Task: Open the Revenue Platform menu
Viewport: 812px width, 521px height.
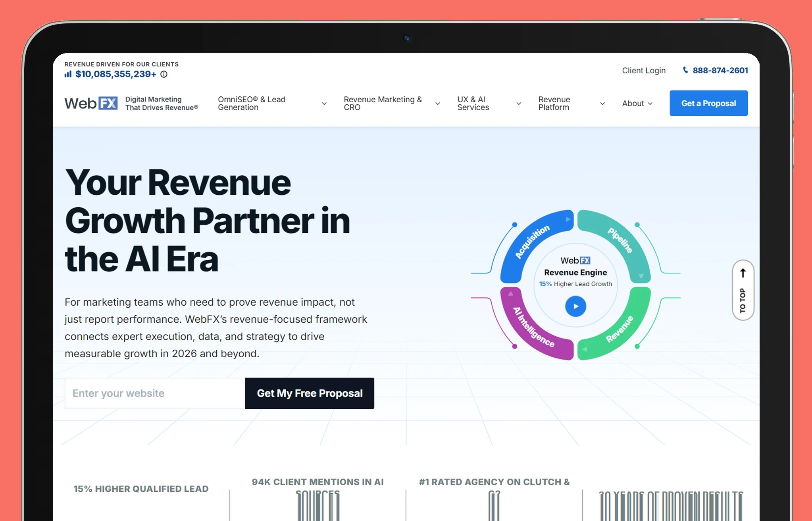Action: pos(554,103)
